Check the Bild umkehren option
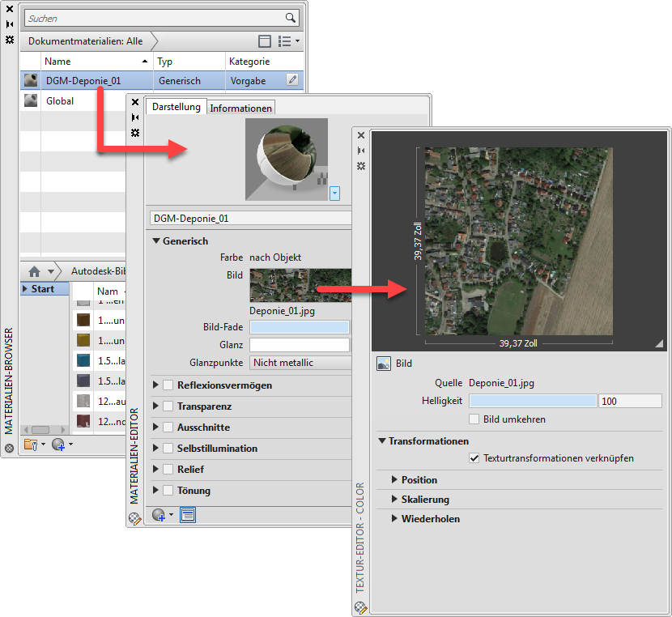 coord(475,419)
